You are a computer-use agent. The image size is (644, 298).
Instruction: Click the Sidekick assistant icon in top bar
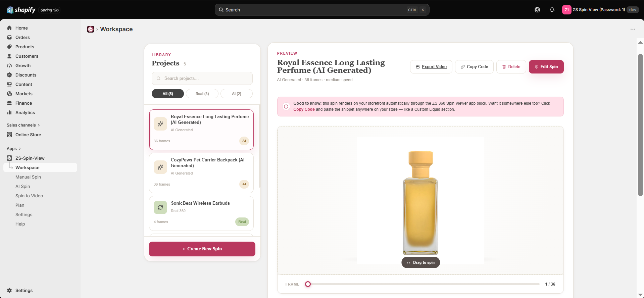tap(537, 10)
